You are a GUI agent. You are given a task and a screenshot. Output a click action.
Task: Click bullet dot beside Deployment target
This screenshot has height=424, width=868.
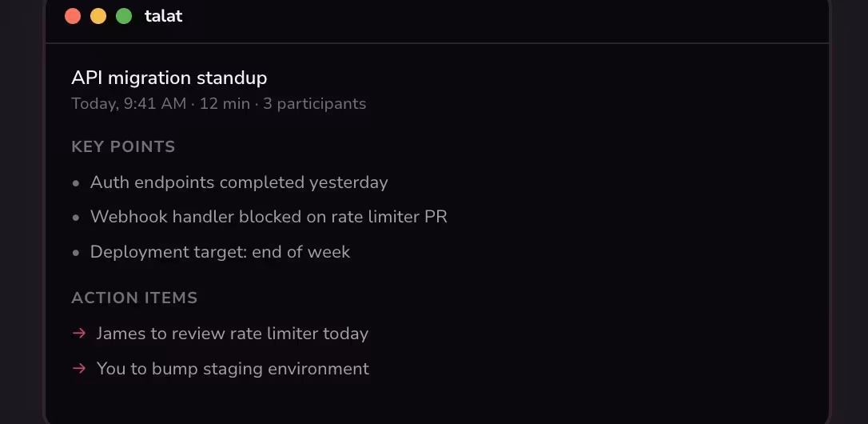[76, 253]
